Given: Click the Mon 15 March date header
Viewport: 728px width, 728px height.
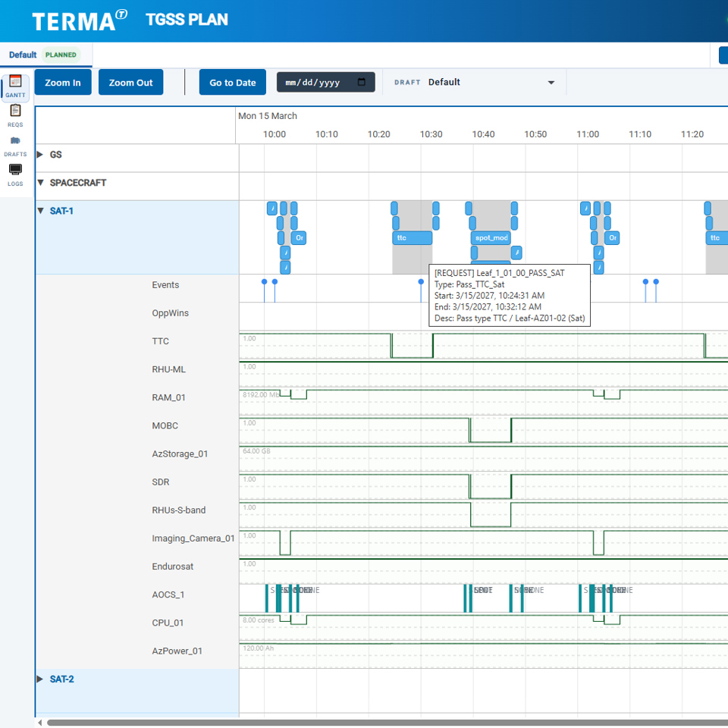Looking at the screenshot, I should [268, 116].
